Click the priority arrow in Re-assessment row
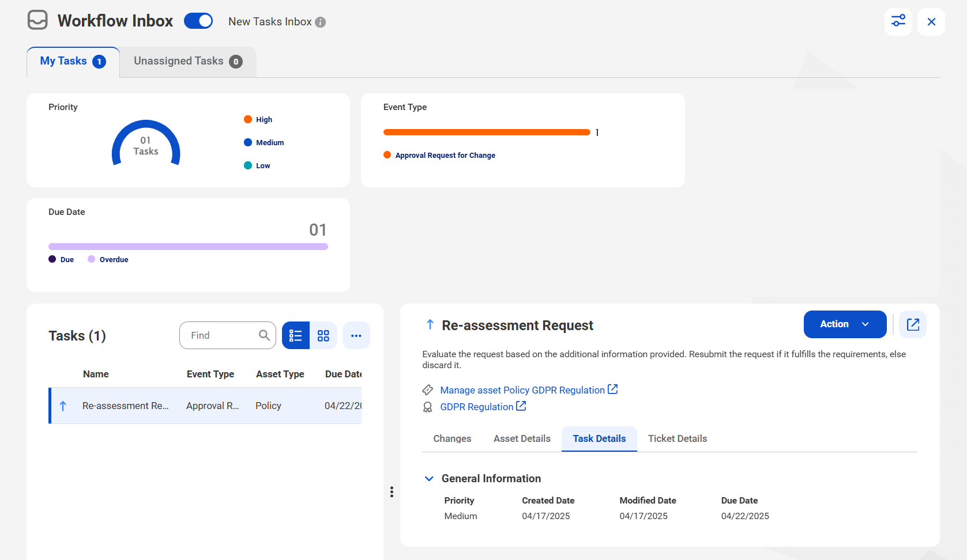Image resolution: width=967 pixels, height=560 pixels. coord(63,406)
